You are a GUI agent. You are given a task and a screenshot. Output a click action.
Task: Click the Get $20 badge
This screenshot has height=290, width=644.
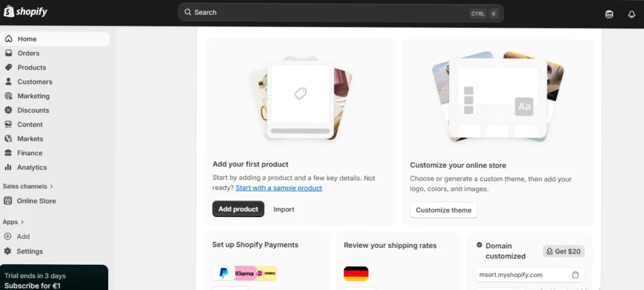tap(563, 252)
